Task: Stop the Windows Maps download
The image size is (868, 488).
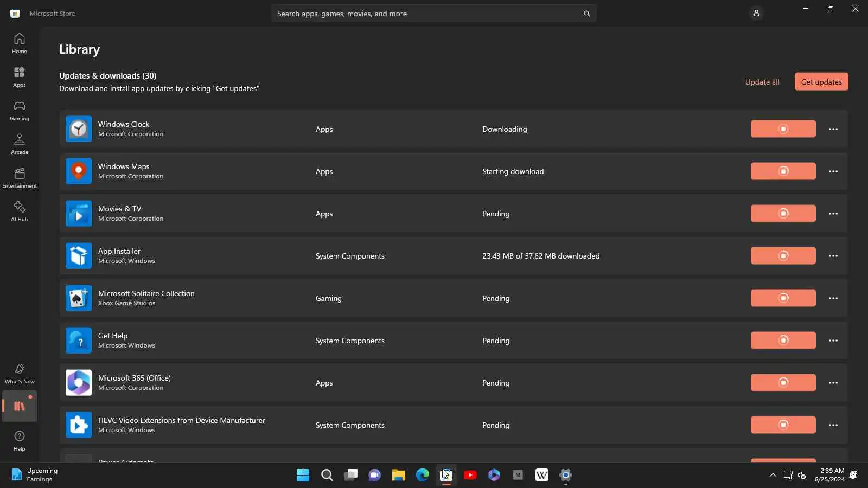Action: (x=783, y=171)
